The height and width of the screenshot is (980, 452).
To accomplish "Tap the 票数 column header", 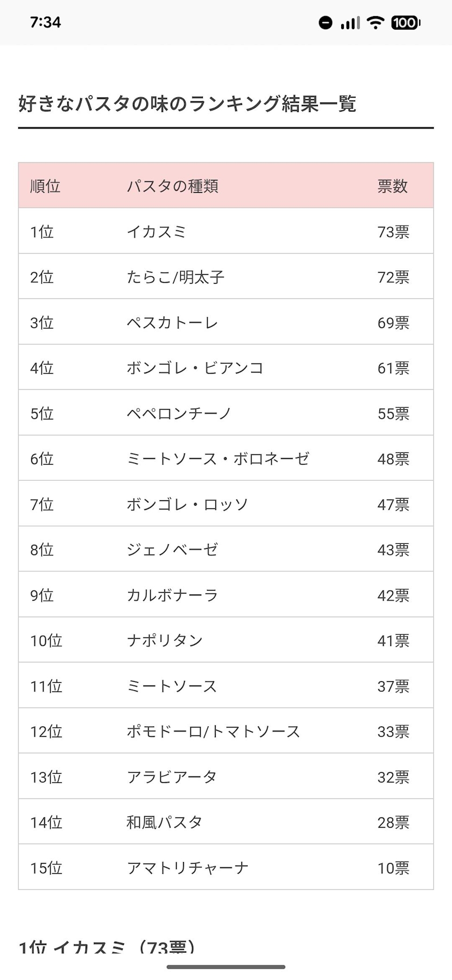I will pyautogui.click(x=393, y=186).
